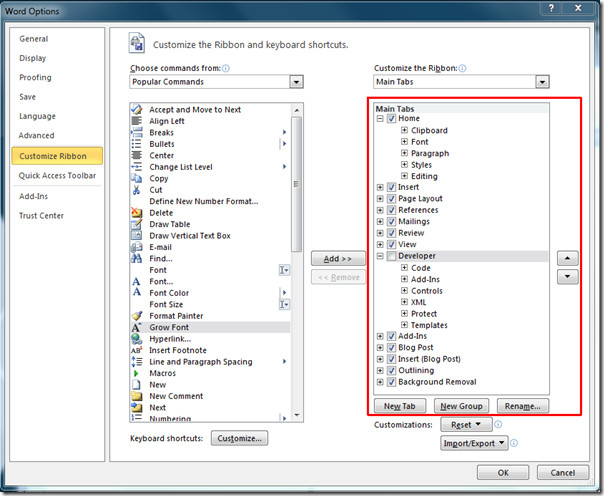
Task: Uncheck the References checkbox
Action: pos(391,210)
